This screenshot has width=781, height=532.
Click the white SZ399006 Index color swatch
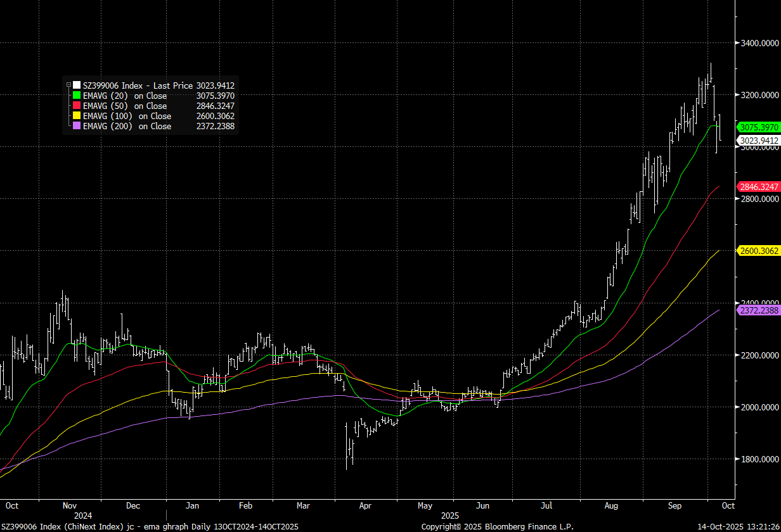[x=77, y=85]
